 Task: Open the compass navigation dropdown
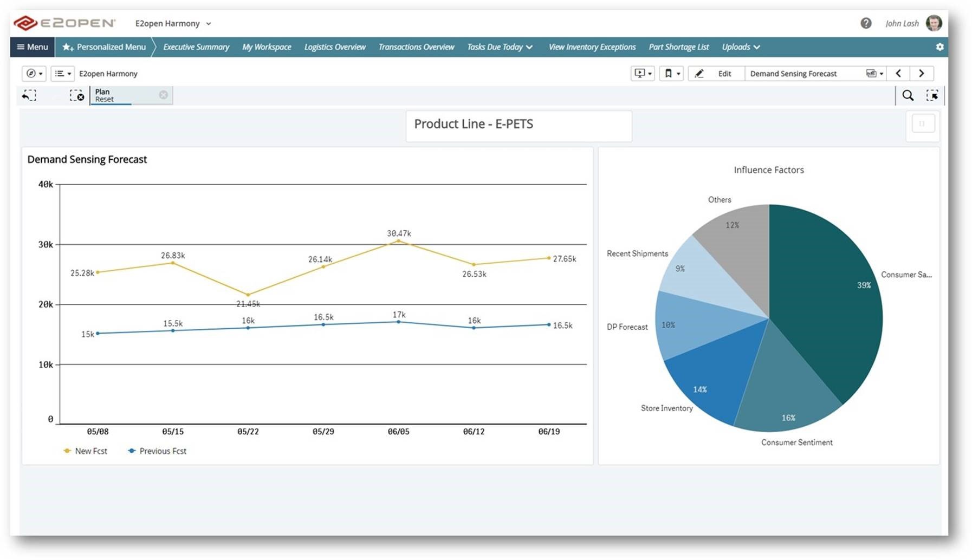(34, 74)
